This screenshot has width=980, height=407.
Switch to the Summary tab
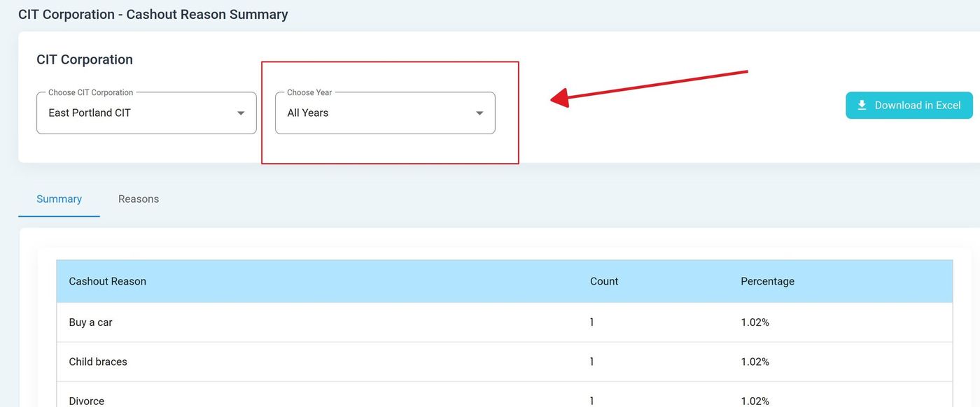click(59, 199)
